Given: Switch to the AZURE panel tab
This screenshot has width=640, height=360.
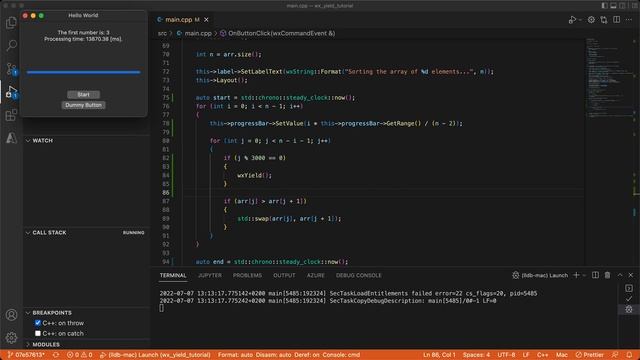Looking at the screenshot, I should [316, 276].
